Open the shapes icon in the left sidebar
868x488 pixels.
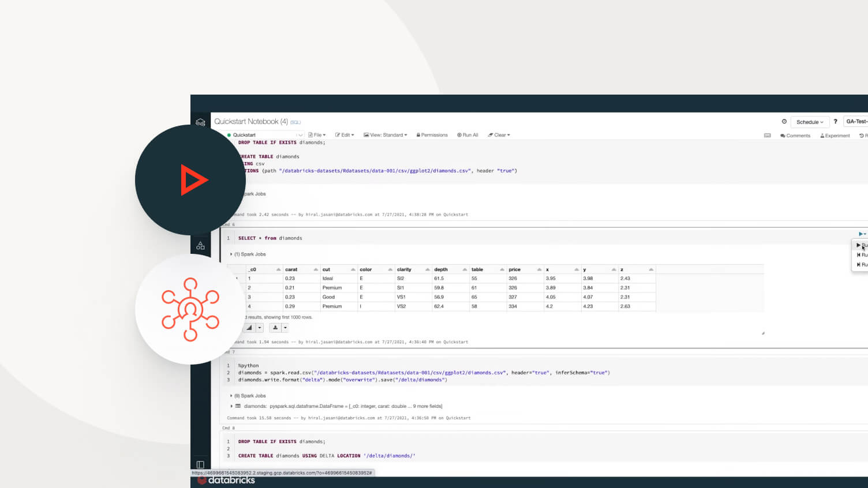(x=200, y=245)
